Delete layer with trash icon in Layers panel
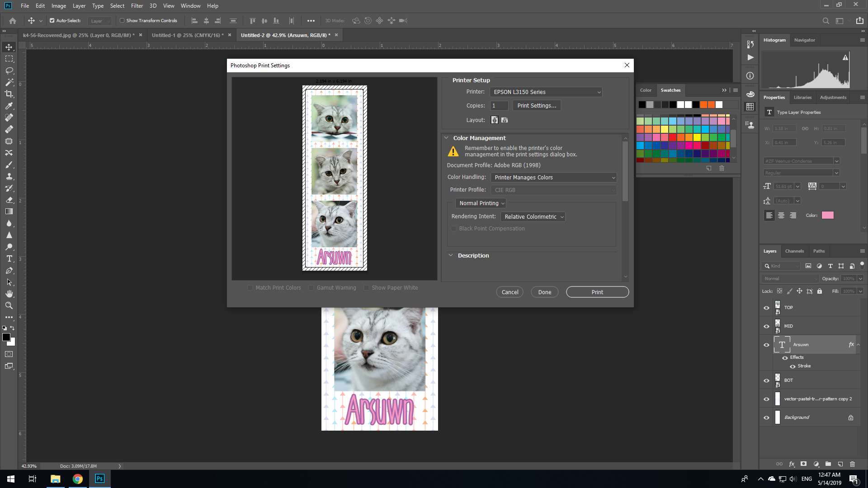The image size is (868, 488). [x=852, y=464]
